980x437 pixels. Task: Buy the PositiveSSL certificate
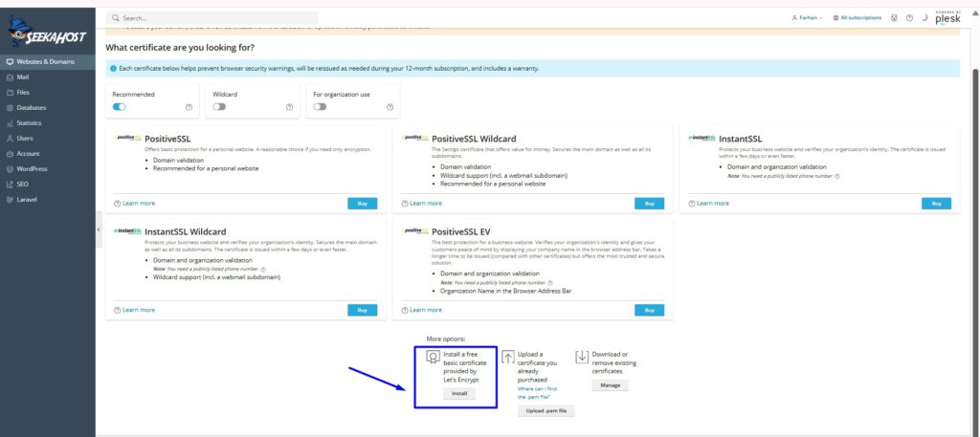point(363,204)
